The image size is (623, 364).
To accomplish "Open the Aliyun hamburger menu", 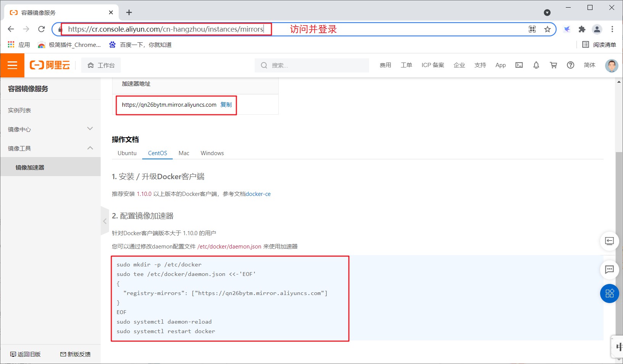I will [12, 65].
